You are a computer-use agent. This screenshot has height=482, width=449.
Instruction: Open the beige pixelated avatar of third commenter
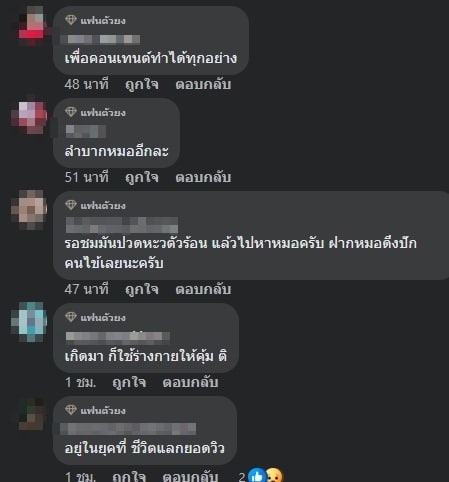click(x=29, y=210)
